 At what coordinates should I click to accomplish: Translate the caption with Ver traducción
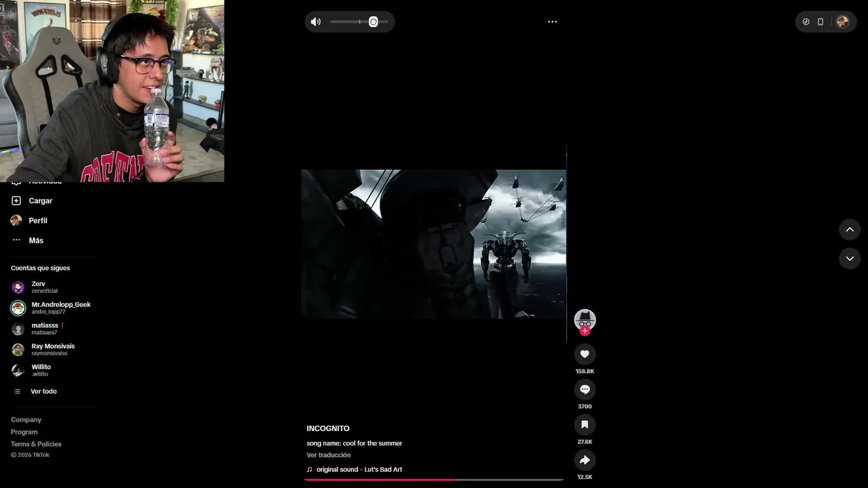(328, 455)
